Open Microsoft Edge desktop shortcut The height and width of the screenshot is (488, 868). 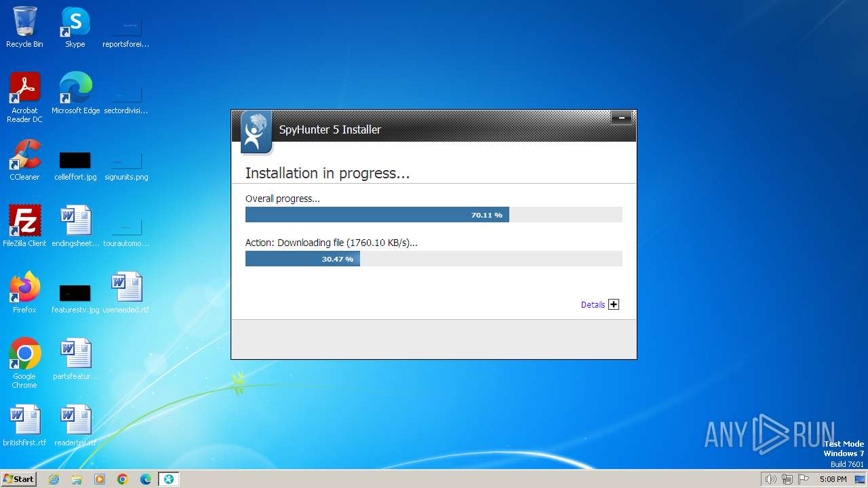[75, 94]
